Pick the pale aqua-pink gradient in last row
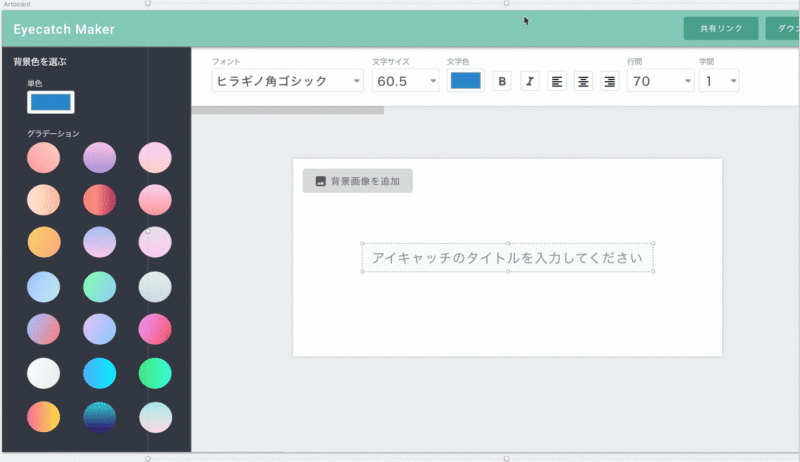Image resolution: width=800 pixels, height=462 pixels. point(155,417)
